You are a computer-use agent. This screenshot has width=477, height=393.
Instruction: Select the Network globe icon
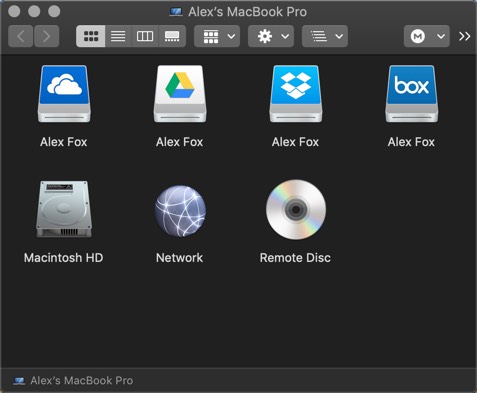click(180, 211)
